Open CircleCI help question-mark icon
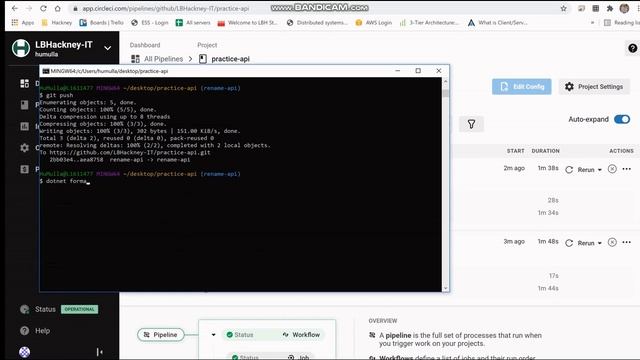This screenshot has width=640, height=360. 632,48
